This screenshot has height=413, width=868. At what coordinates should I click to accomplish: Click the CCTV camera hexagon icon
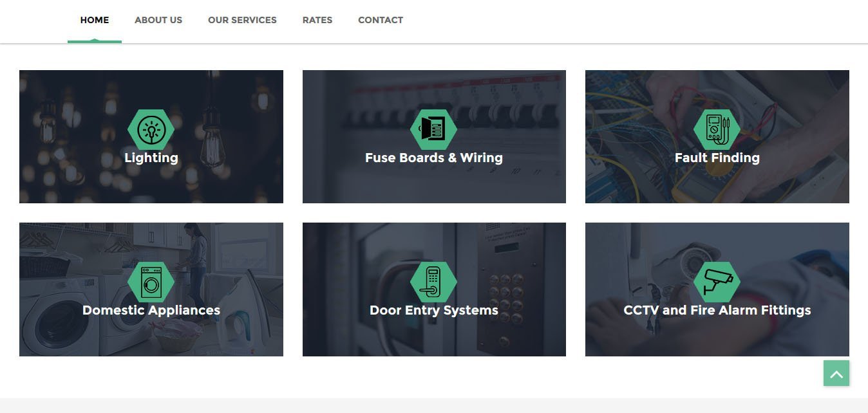point(717,282)
